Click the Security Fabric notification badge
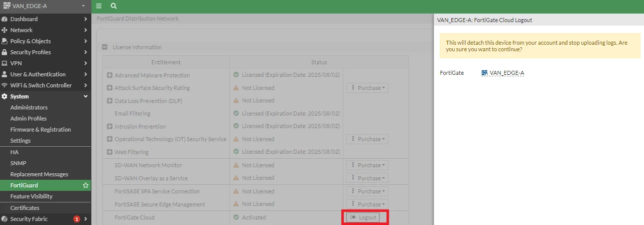644x225 pixels. [x=77, y=219]
